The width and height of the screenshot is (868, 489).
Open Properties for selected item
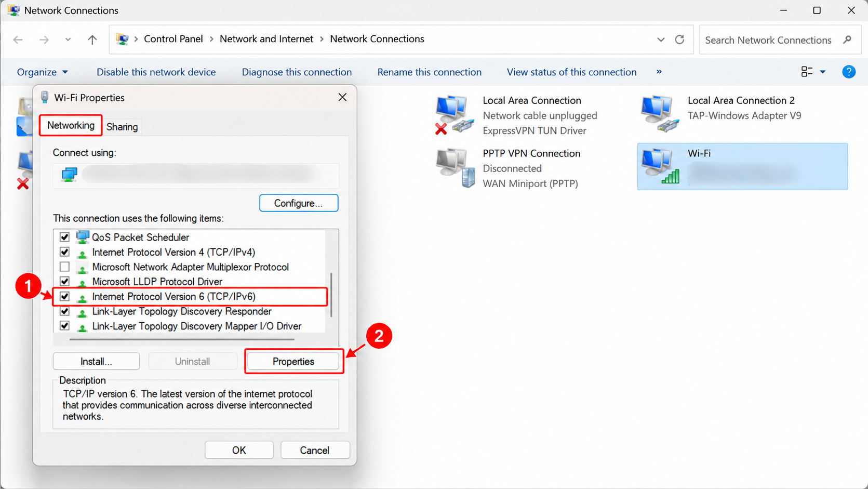pyautogui.click(x=293, y=361)
